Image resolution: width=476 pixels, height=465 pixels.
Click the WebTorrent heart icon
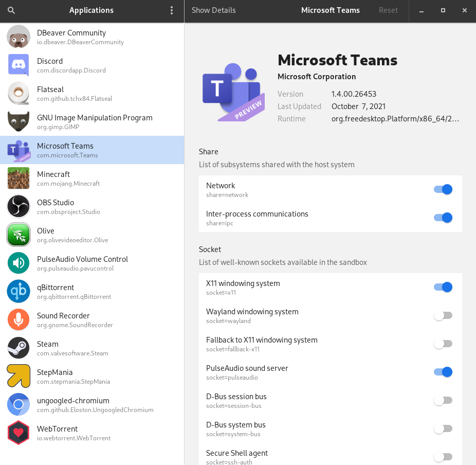[x=19, y=433]
